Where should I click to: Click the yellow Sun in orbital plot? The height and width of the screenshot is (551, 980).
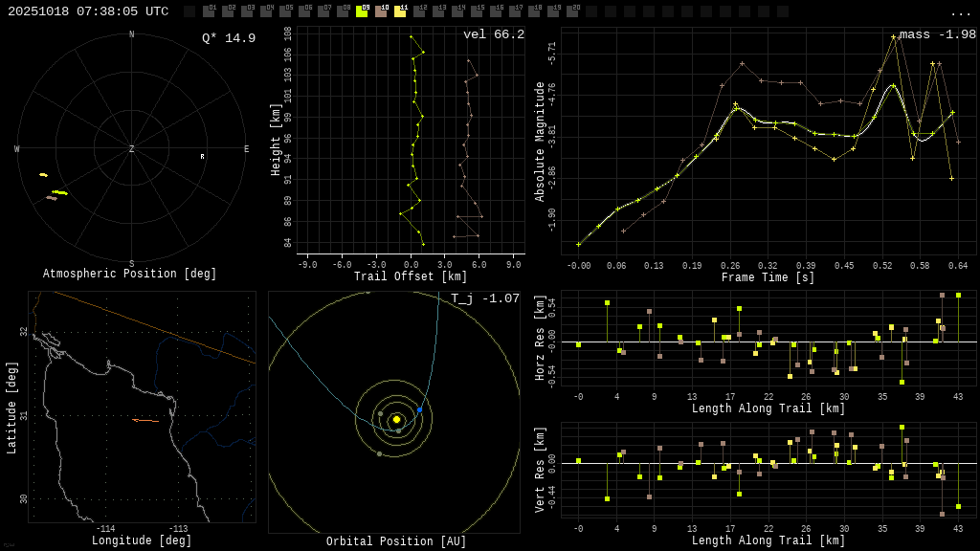[x=396, y=419]
